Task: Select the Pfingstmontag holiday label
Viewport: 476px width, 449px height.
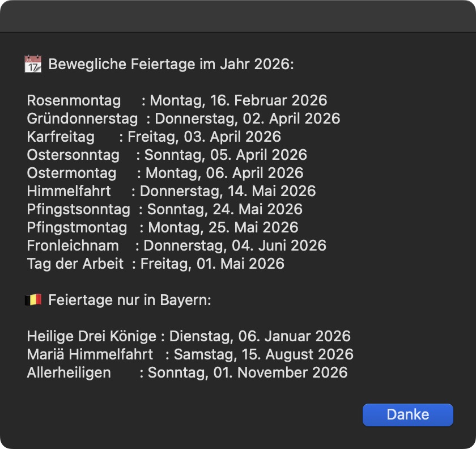Action: (77, 227)
